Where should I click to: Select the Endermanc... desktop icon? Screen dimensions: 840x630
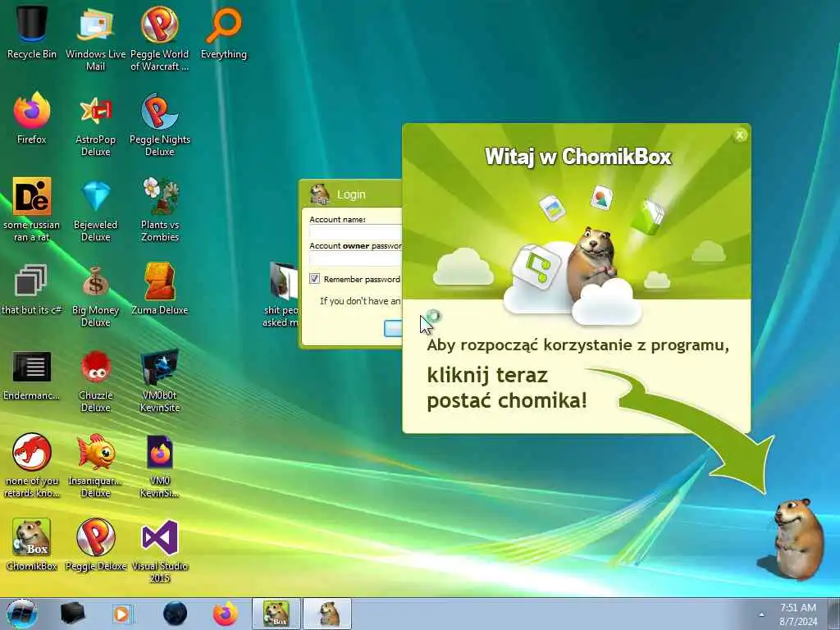pos(32,375)
